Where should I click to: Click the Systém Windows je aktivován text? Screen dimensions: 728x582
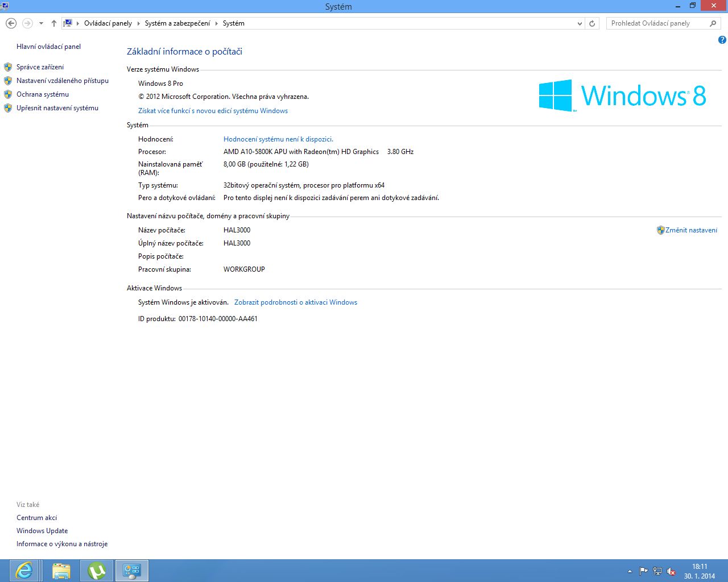[183, 302]
